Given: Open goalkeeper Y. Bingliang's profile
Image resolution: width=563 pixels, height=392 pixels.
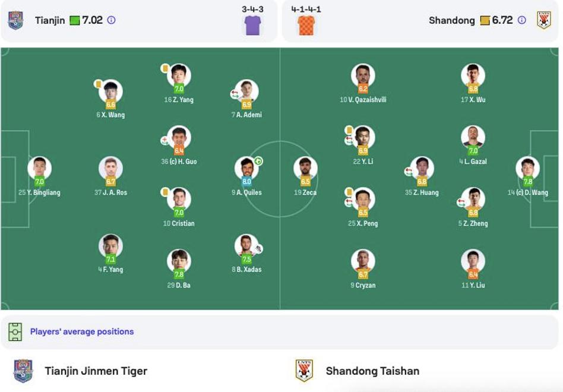Looking at the screenshot, I should point(40,168).
